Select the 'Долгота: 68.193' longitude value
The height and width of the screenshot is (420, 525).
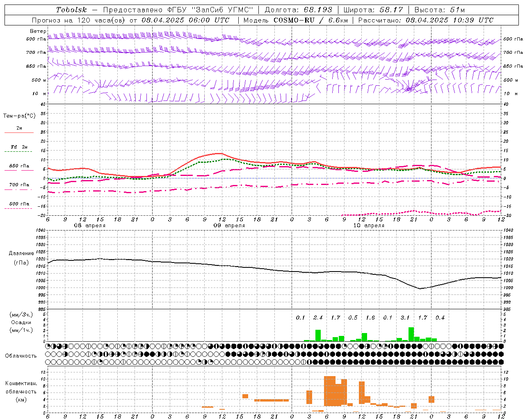pyautogui.click(x=298, y=10)
